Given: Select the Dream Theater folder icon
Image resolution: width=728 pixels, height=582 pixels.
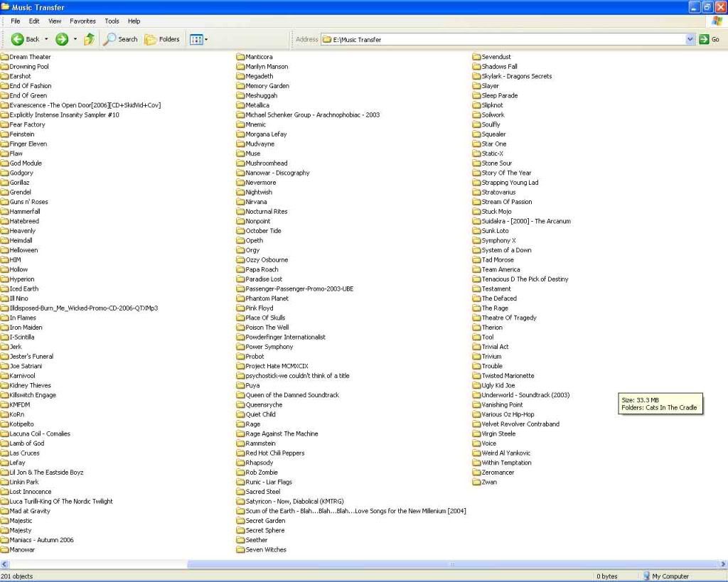Looking at the screenshot, I should tap(5, 57).
